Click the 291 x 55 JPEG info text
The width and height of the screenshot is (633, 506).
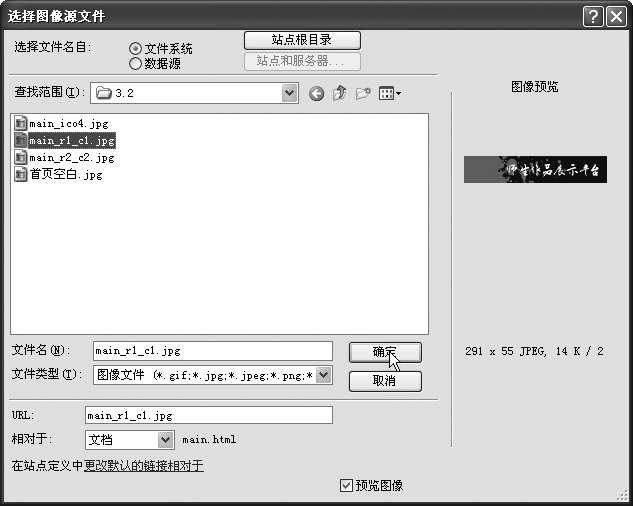pyautogui.click(x=534, y=351)
